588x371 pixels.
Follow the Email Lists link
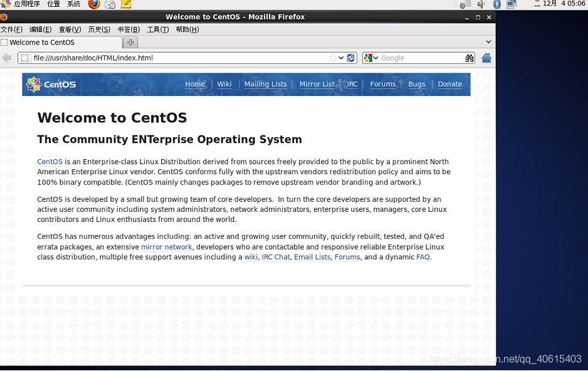pos(312,257)
